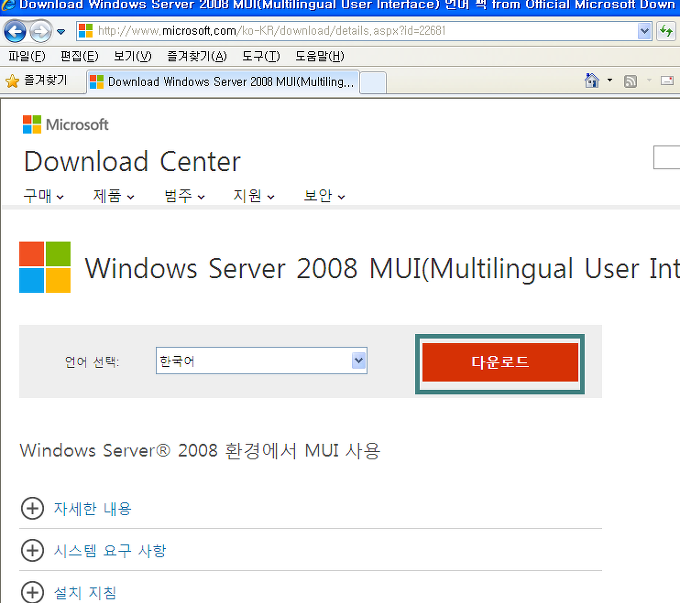Click the read mail icon in toolbar
The image size is (680, 603).
(x=667, y=81)
